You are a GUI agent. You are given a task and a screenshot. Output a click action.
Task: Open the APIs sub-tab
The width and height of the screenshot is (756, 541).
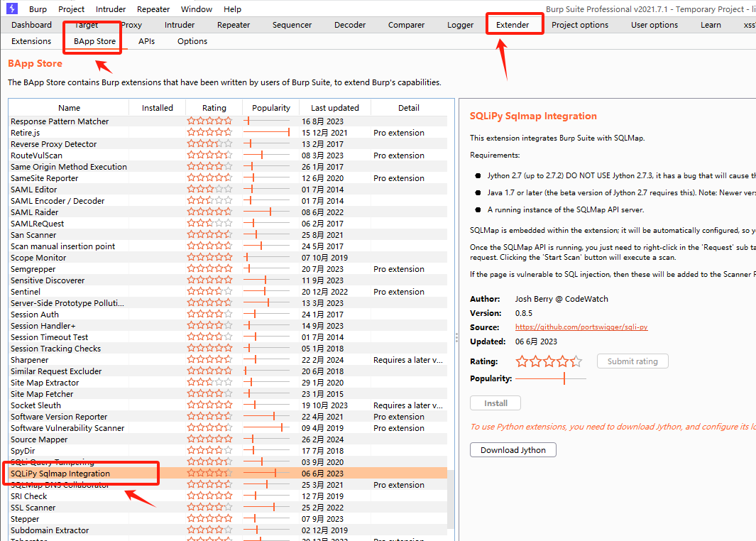(x=146, y=41)
